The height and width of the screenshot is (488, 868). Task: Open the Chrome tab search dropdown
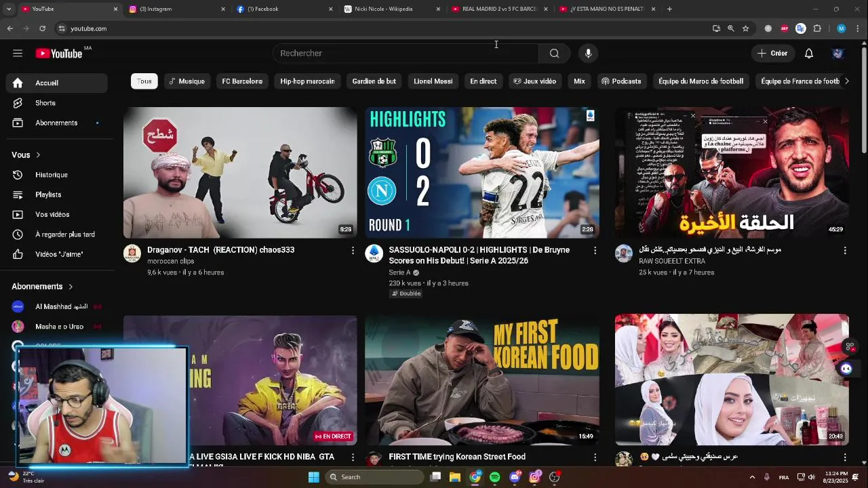pos(9,9)
